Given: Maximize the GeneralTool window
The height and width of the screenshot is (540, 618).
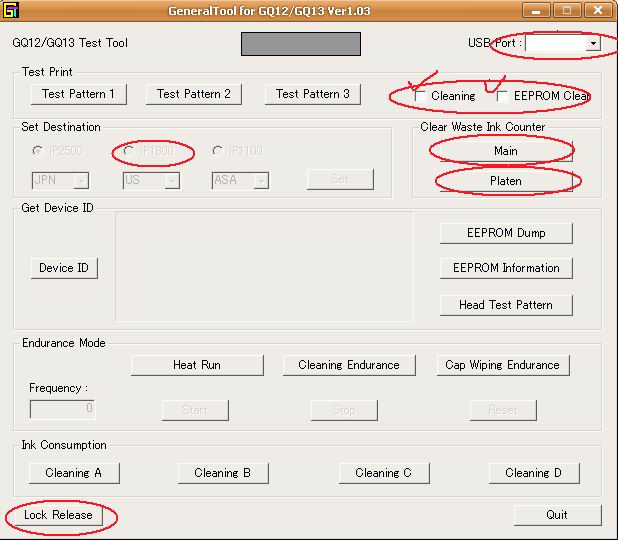Looking at the screenshot, I should 567,10.
